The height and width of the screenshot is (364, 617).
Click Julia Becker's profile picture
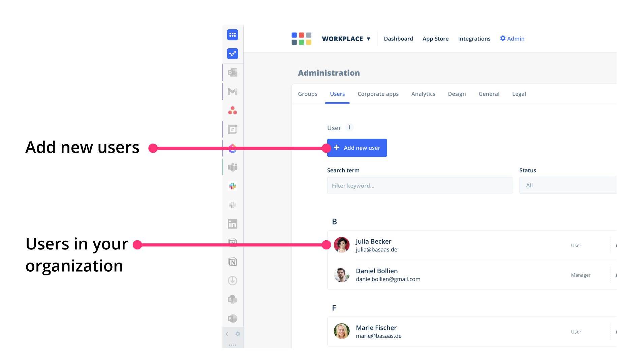342,245
